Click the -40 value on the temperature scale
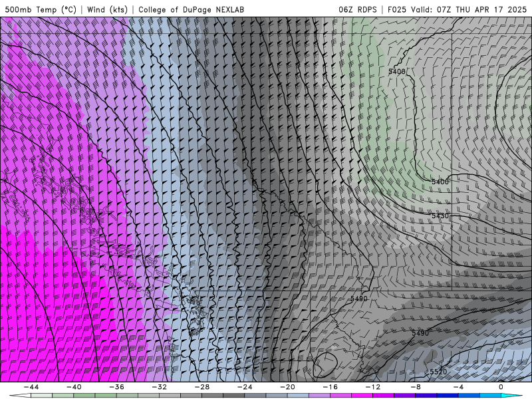 (x=74, y=387)
